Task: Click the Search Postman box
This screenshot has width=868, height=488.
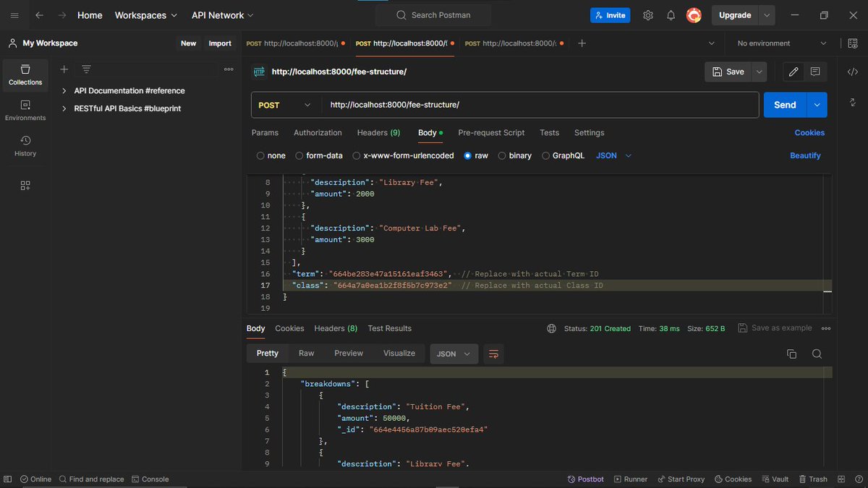Action: (x=433, y=15)
